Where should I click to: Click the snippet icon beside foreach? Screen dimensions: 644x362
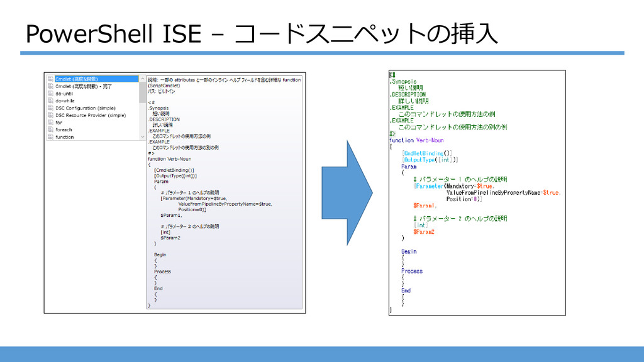50,129
